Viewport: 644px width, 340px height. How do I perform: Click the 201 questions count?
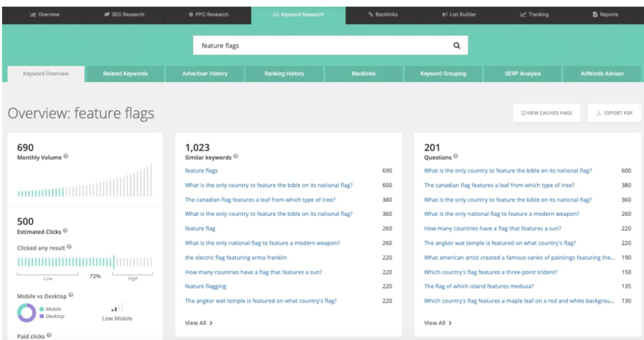[x=431, y=147]
